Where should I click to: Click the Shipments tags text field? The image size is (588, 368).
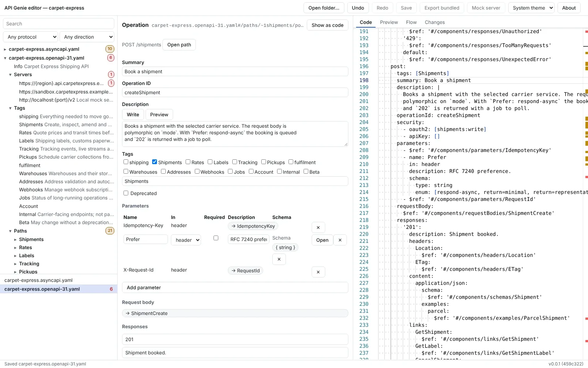click(235, 181)
